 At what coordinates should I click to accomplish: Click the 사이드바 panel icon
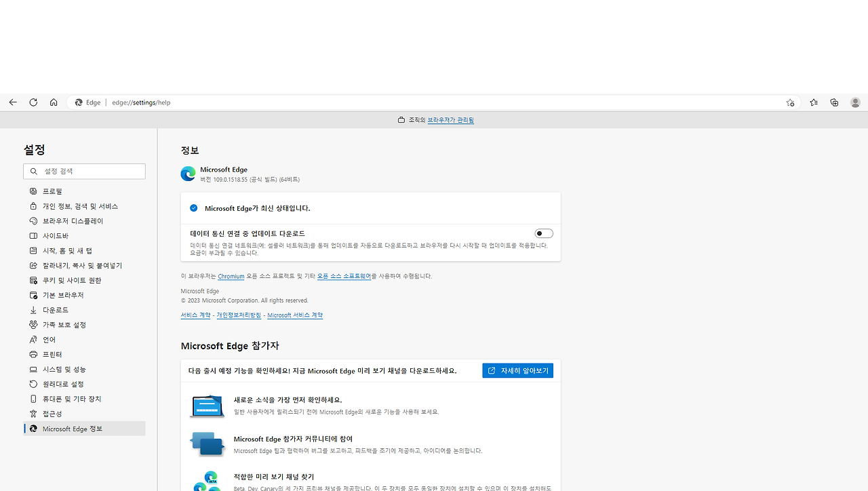[33, 236]
